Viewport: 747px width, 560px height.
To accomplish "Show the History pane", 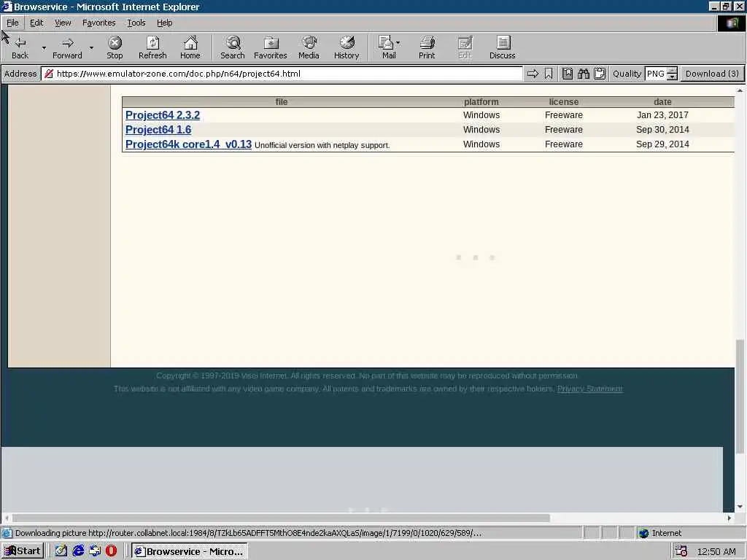I will pos(347,47).
